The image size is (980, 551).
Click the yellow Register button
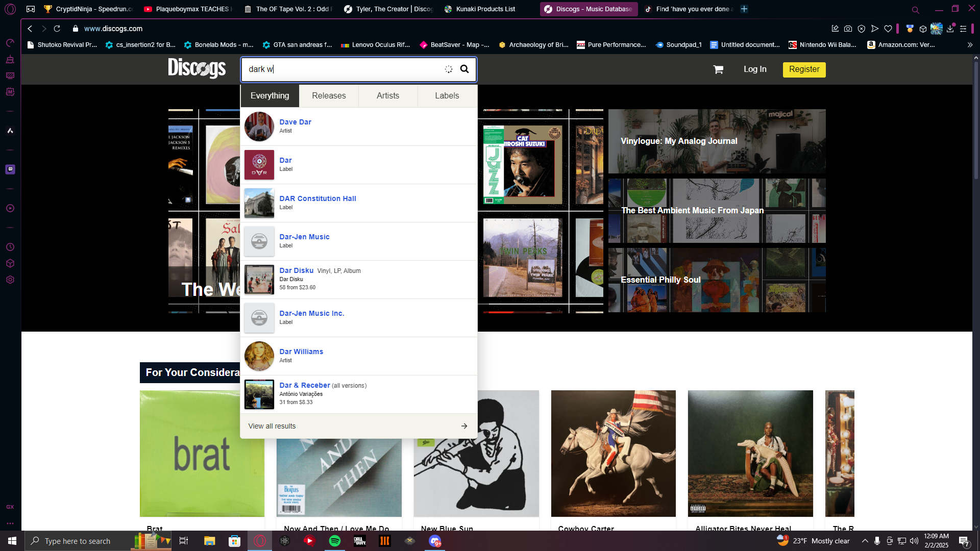pos(804,69)
